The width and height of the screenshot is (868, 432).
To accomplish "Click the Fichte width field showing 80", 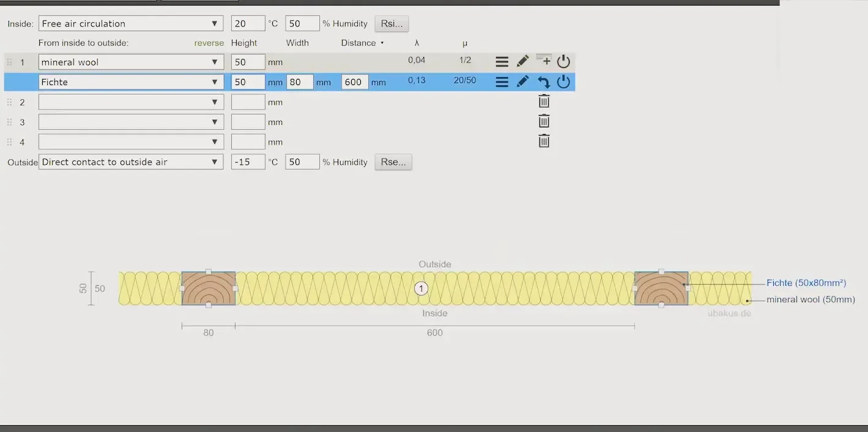I will point(300,82).
